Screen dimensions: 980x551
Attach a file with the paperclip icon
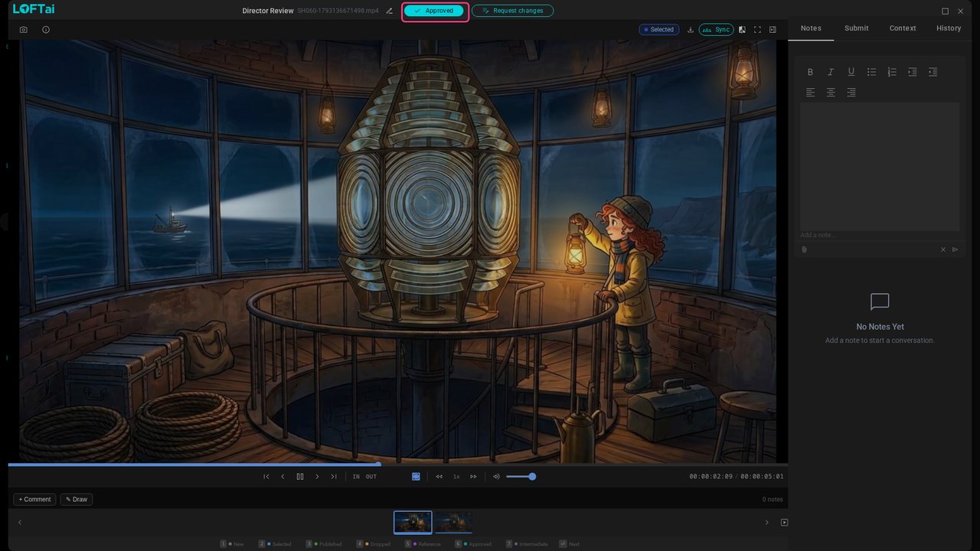804,249
